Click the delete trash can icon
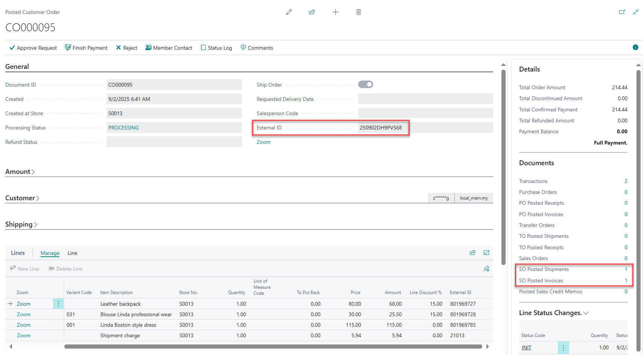This screenshot has width=644, height=355. pos(358,12)
